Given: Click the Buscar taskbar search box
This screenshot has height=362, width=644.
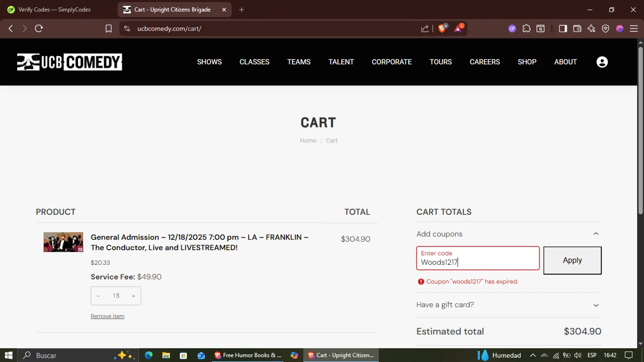Looking at the screenshot, I should pyautogui.click(x=78, y=355).
